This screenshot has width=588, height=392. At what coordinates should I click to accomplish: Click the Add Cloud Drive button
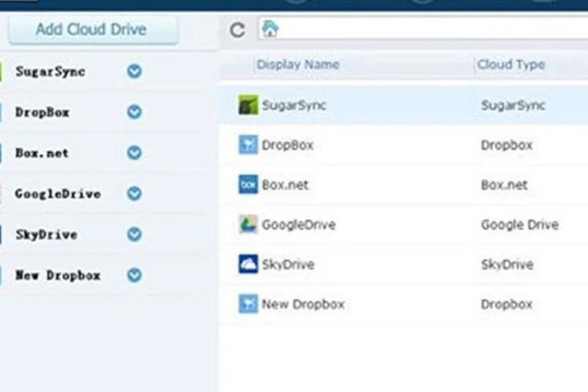[93, 30]
